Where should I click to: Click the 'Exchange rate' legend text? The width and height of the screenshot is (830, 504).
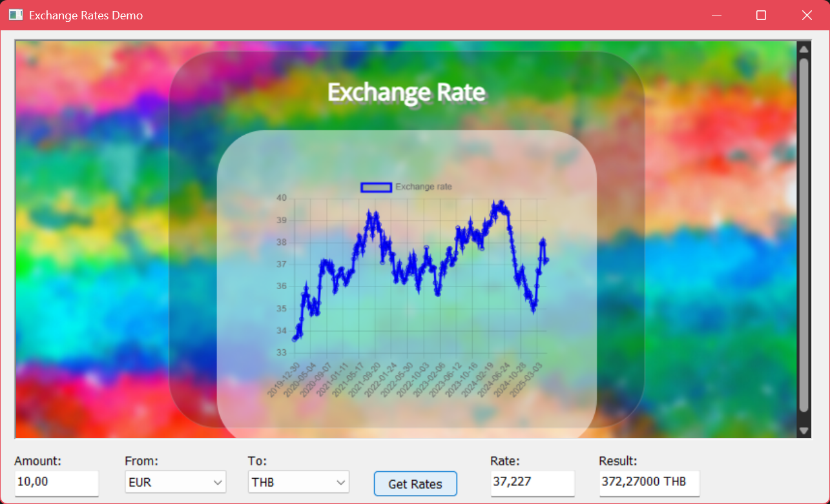[424, 187]
